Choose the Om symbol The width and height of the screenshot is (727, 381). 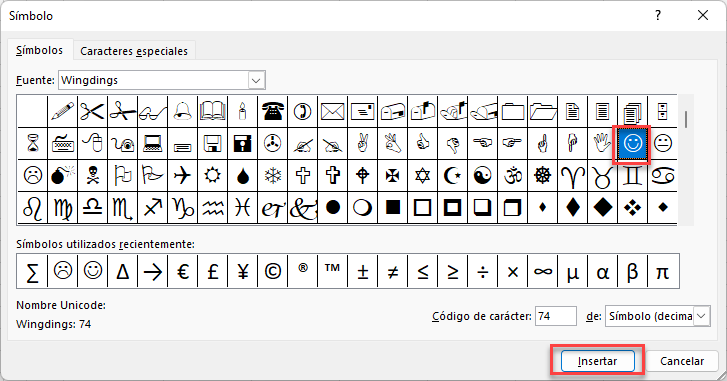point(512,176)
